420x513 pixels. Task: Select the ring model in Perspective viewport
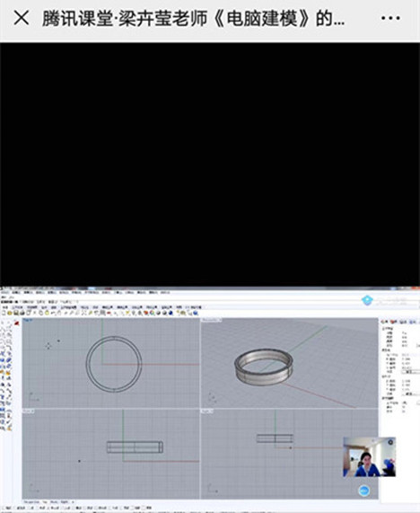(264, 365)
